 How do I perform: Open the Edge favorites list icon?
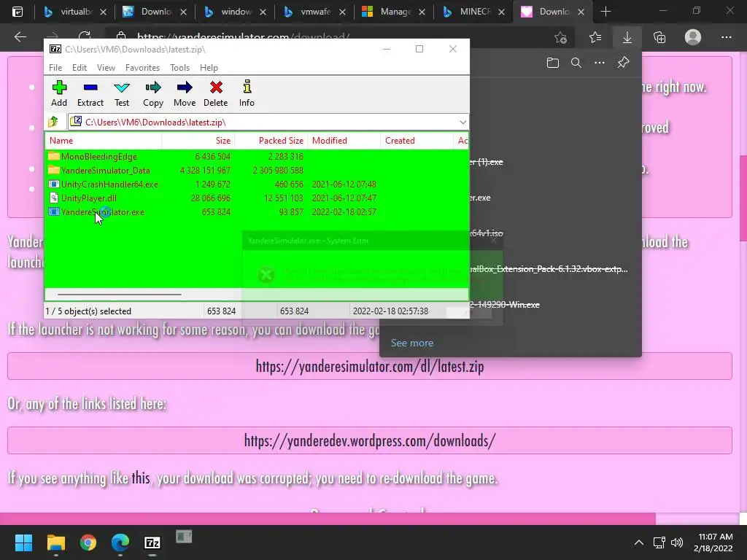click(595, 37)
